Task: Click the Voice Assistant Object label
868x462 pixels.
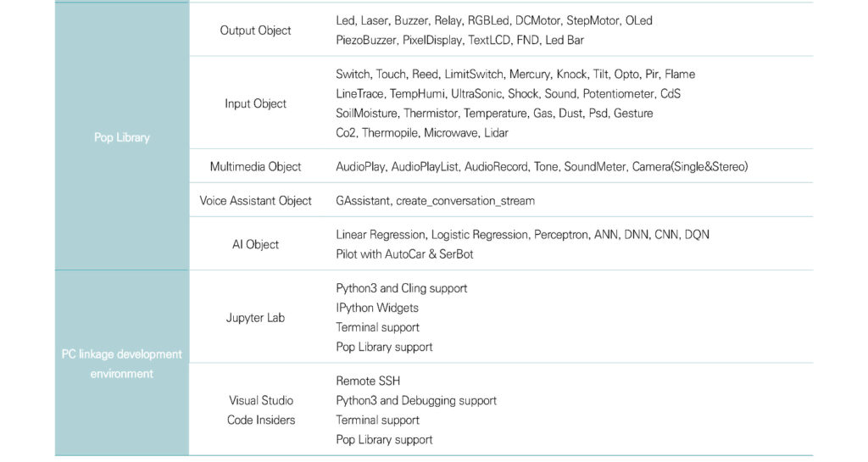Action: (255, 201)
